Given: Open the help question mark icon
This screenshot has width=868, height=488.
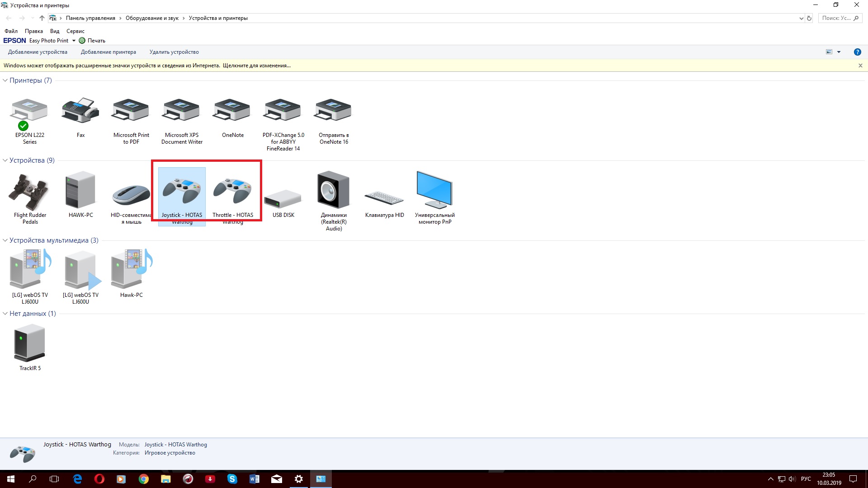Looking at the screenshot, I should 857,52.
